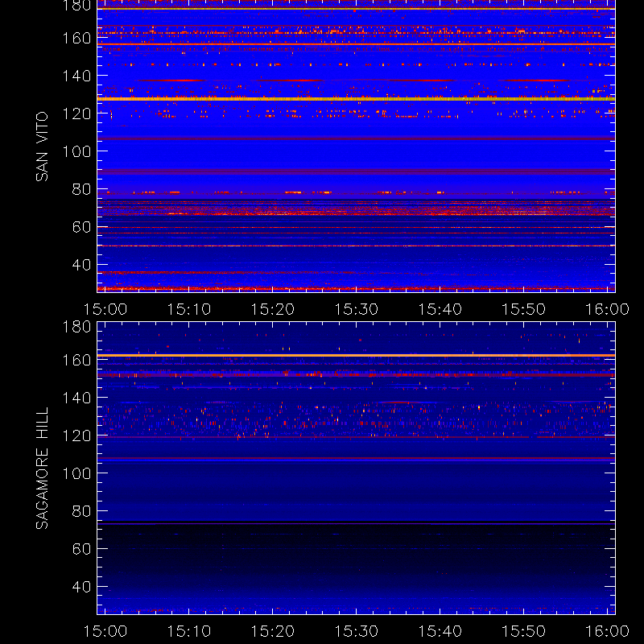Select the 80 frequency label on Sagamore Hill plot

[x=81, y=511]
